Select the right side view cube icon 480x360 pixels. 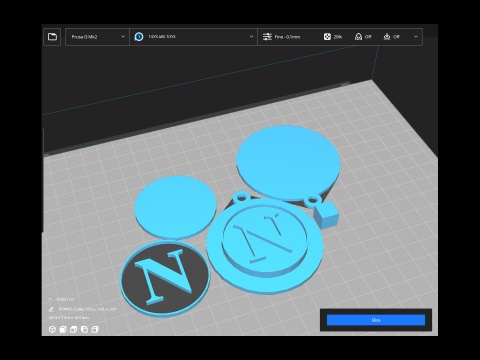(95, 329)
